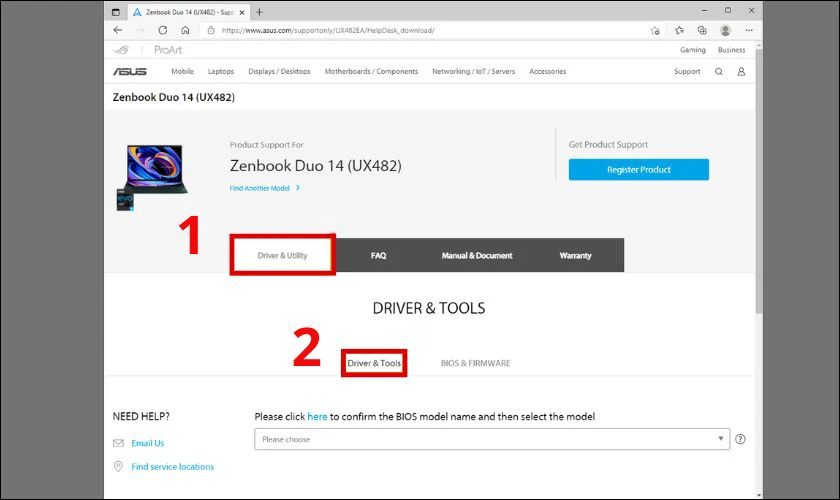Click the location pin icon
The height and width of the screenshot is (500, 840).
118,466
